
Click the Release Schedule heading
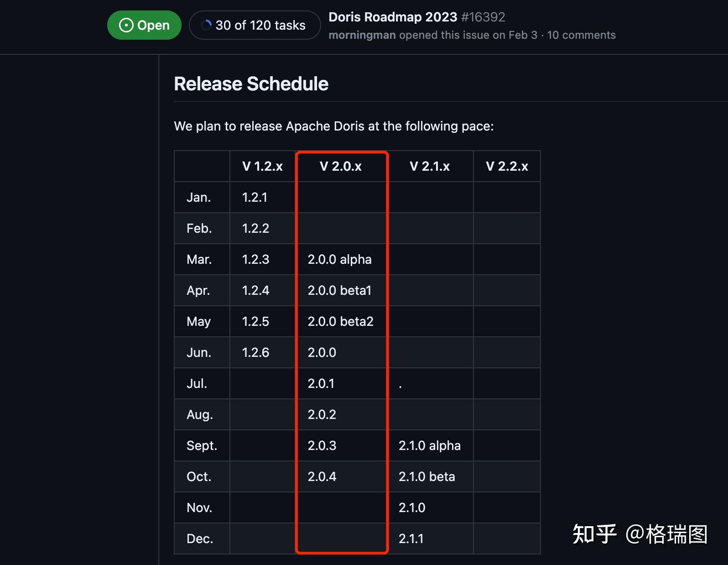[251, 84]
